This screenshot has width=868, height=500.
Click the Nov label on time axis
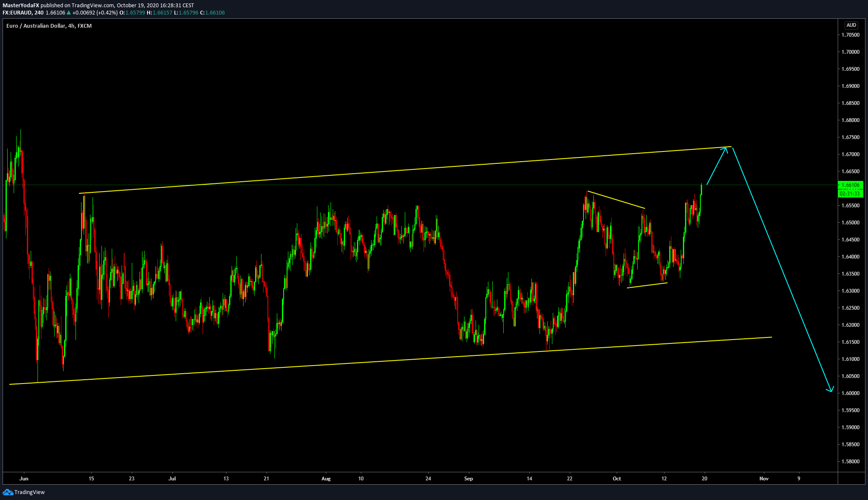coord(764,479)
